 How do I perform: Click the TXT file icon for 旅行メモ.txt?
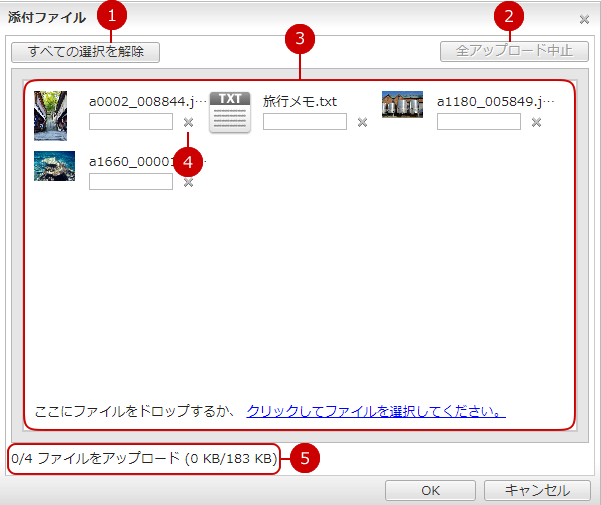tap(230, 112)
